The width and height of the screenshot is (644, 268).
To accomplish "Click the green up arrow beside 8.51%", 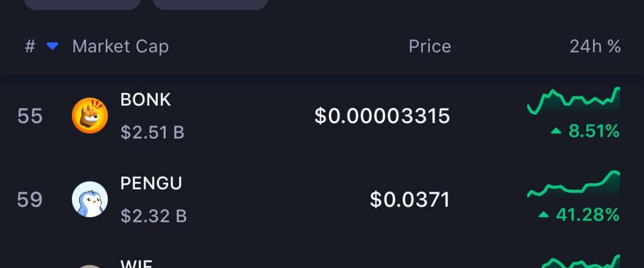I will point(557,131).
